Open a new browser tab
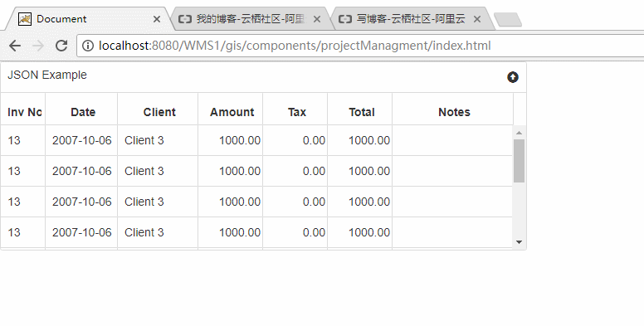Image resolution: width=644 pixels, height=326 pixels. coord(508,20)
